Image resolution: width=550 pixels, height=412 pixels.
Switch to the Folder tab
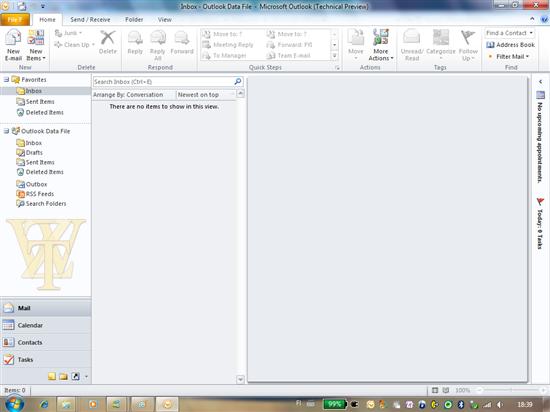pyautogui.click(x=134, y=20)
